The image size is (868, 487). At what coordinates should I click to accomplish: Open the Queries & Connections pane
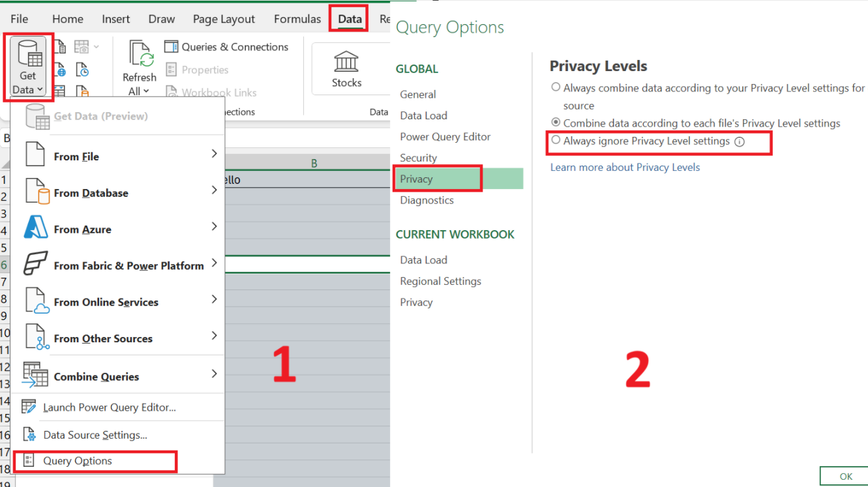226,47
